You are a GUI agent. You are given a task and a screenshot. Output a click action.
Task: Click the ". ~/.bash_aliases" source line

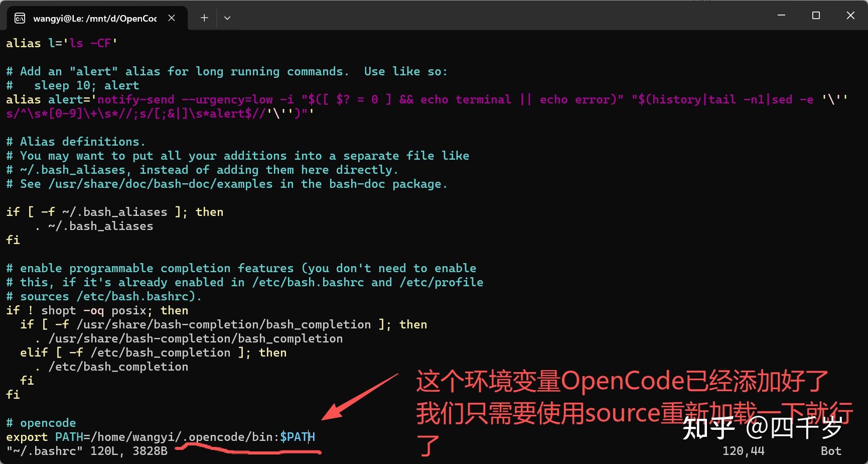[94, 226]
